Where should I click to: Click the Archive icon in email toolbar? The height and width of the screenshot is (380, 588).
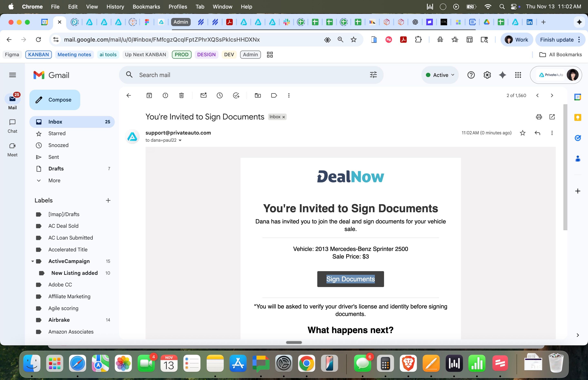149,95
